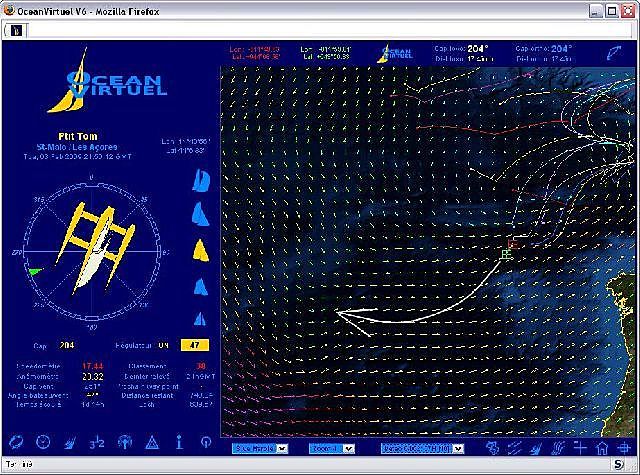The width and height of the screenshot is (640, 475).
Task: Click the wavy tracks icon under the map
Action: (558, 448)
